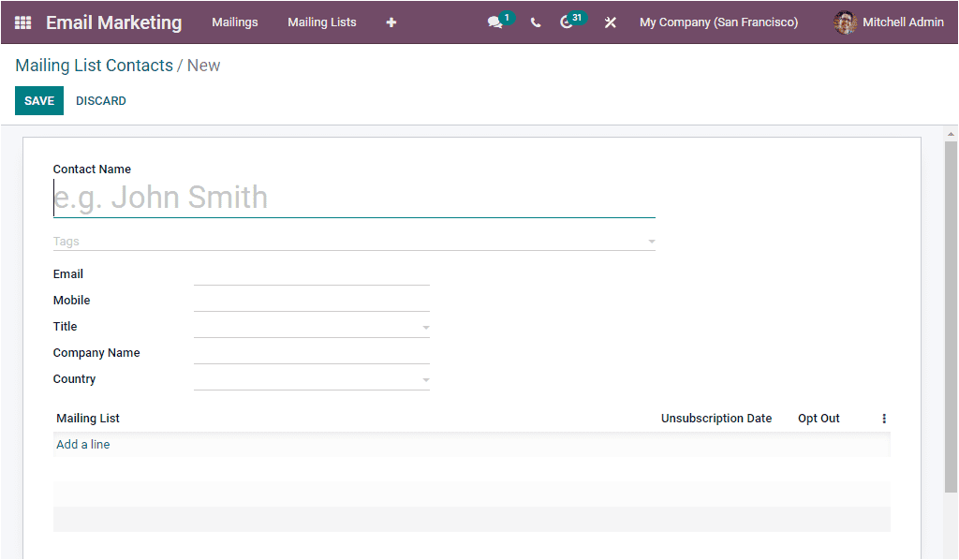Click the plus icon in the top bar
959x560 pixels.
point(391,22)
